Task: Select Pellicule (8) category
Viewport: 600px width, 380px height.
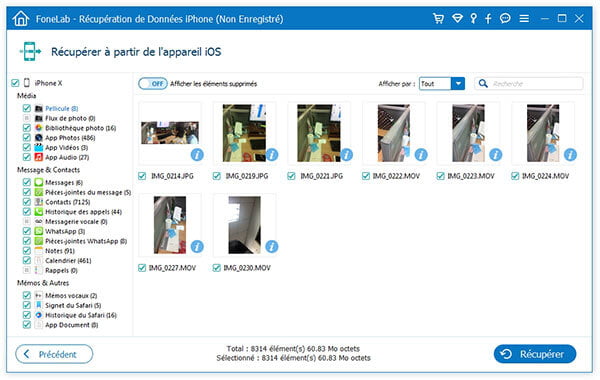Action: pyautogui.click(x=62, y=108)
